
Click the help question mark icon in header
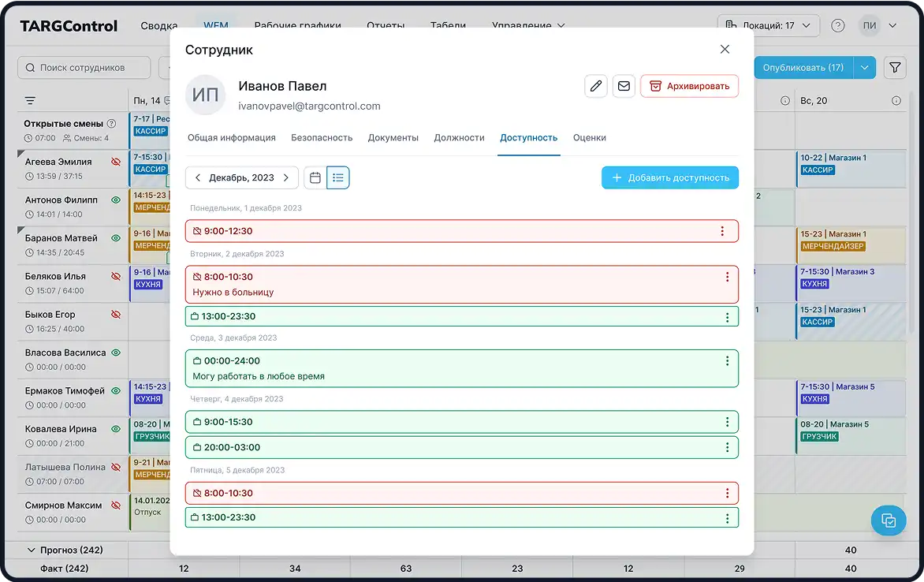pos(837,25)
